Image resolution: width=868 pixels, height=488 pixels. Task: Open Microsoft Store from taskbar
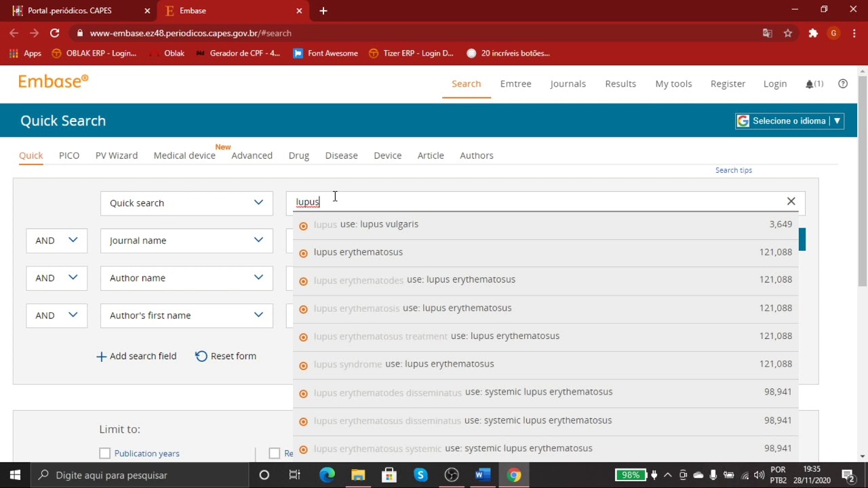pyautogui.click(x=389, y=475)
